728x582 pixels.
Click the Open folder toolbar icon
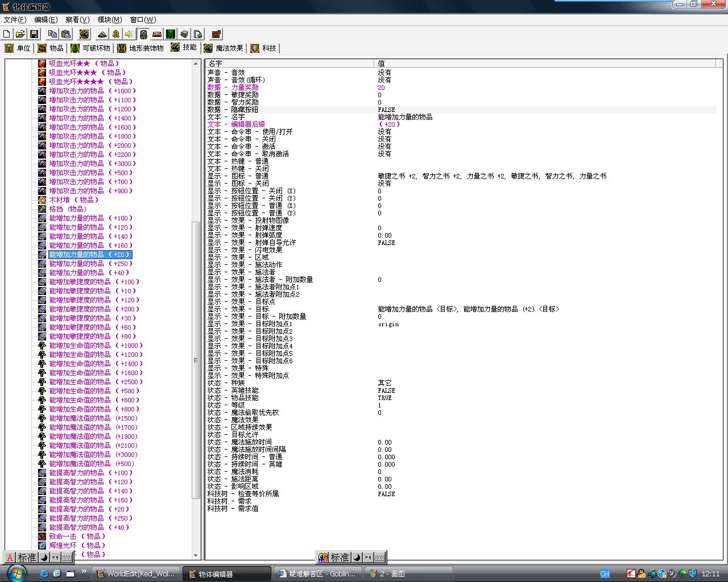[20, 34]
